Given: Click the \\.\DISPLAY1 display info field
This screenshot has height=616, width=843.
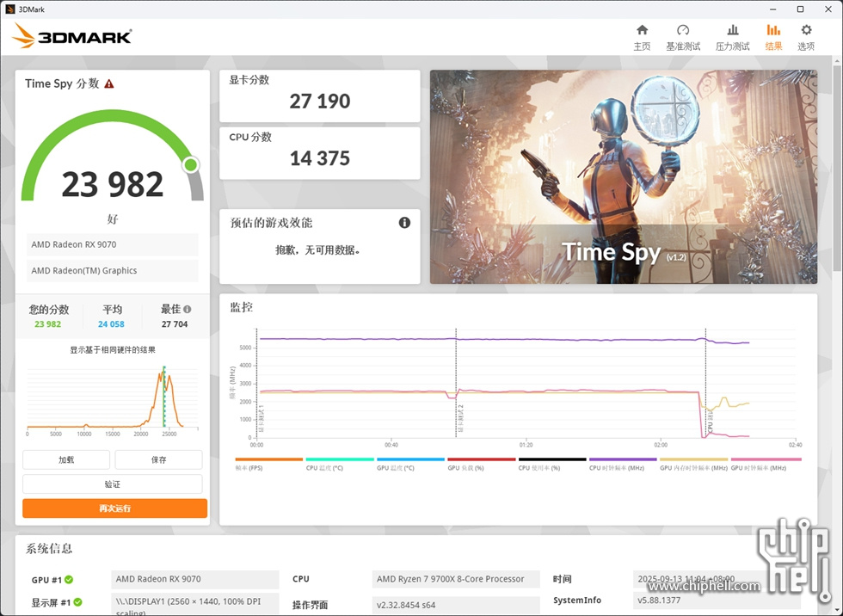Looking at the screenshot, I should [194, 604].
